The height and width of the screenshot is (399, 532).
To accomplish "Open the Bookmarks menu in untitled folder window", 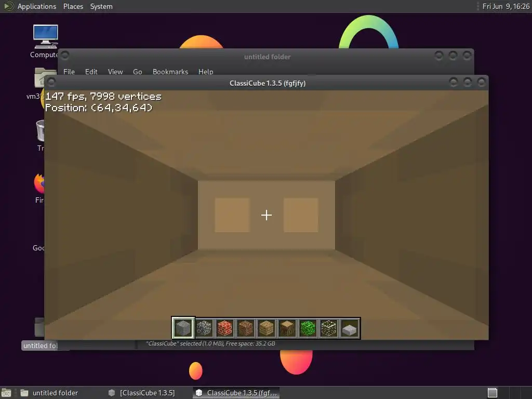I will click(170, 72).
